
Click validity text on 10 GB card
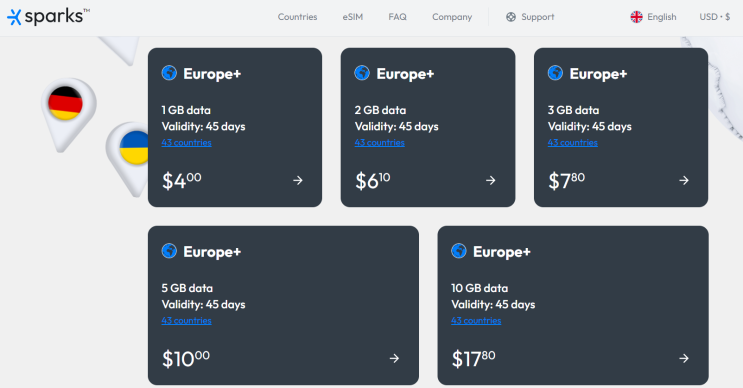[493, 305]
